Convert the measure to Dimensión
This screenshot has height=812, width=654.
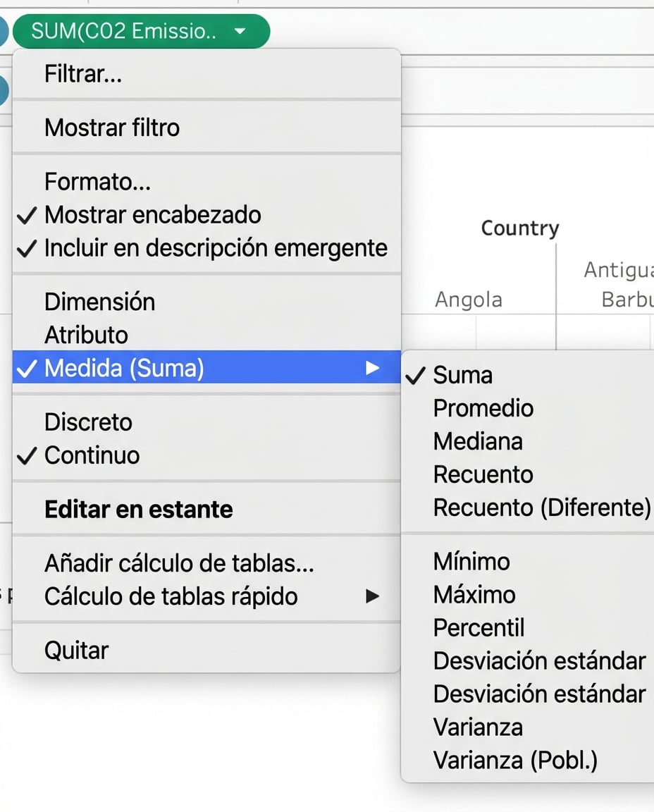99,302
